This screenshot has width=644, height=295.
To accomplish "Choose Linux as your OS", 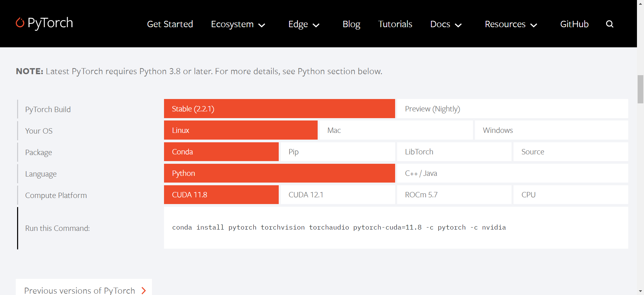I will click(241, 130).
